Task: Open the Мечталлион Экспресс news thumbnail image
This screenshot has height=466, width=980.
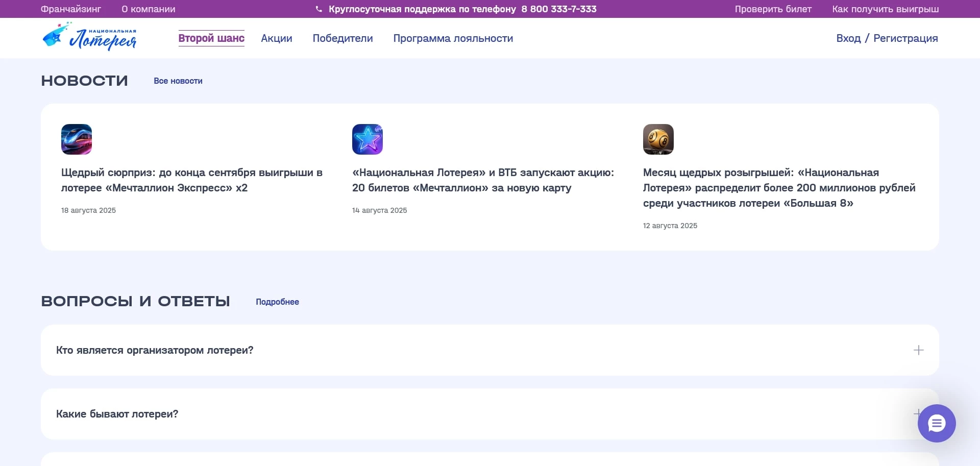Action: (x=76, y=139)
